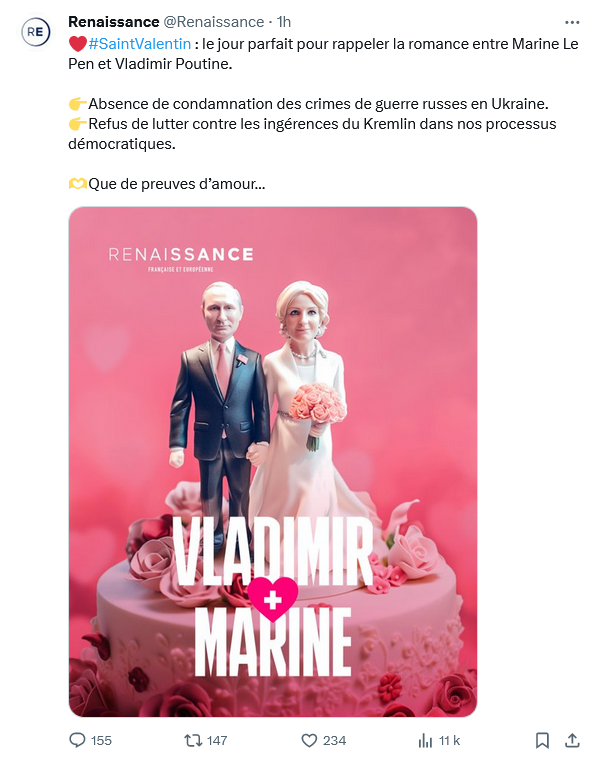Image resolution: width=598 pixels, height=762 pixels.
Task: Click the share upload icon
Action: (x=573, y=740)
